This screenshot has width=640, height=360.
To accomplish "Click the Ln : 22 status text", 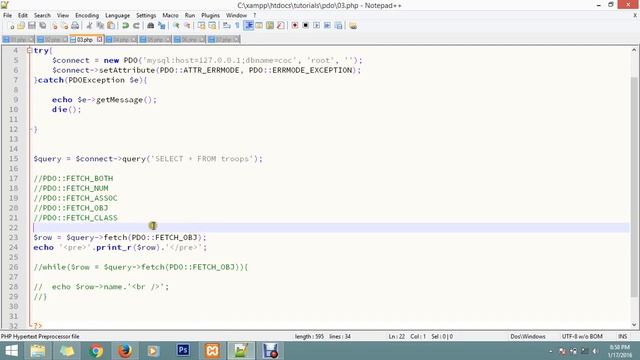I will click(x=396, y=336).
